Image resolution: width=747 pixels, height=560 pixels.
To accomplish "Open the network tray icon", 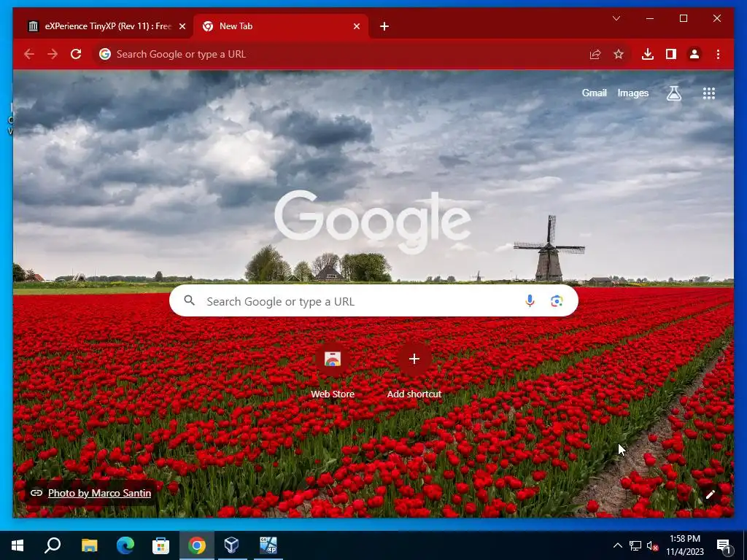I will click(635, 545).
